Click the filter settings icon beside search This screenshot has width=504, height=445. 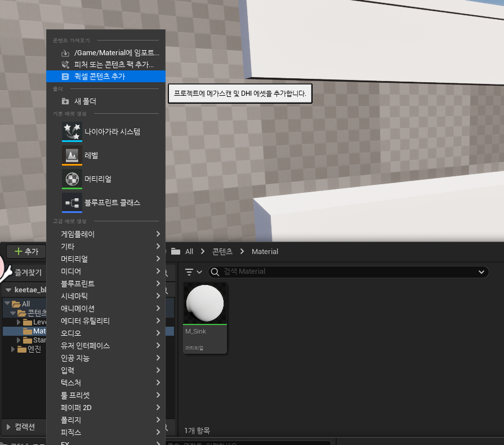189,272
